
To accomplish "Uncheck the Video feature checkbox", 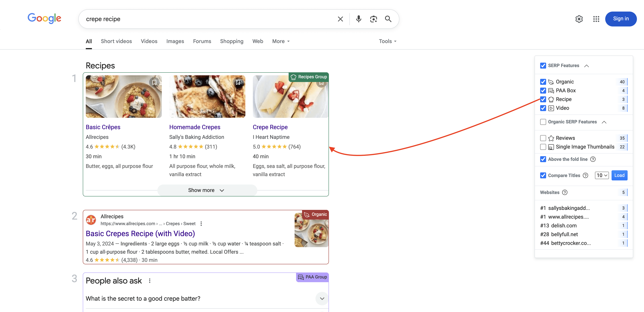I will [x=543, y=108].
